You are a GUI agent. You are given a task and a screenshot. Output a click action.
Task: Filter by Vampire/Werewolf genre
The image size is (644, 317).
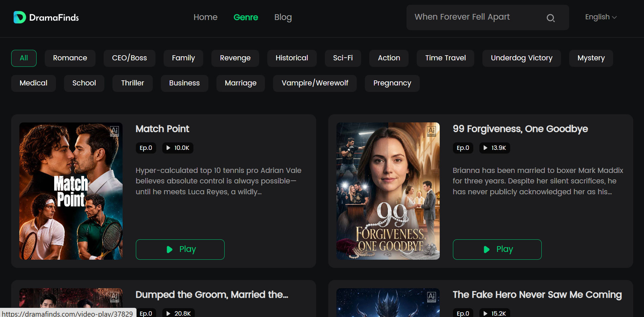coord(315,83)
